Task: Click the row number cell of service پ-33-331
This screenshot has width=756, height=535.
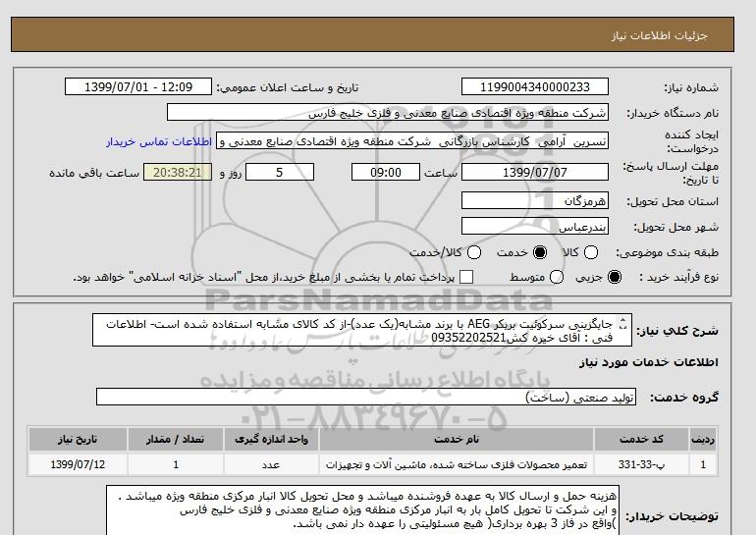Action: tap(703, 464)
